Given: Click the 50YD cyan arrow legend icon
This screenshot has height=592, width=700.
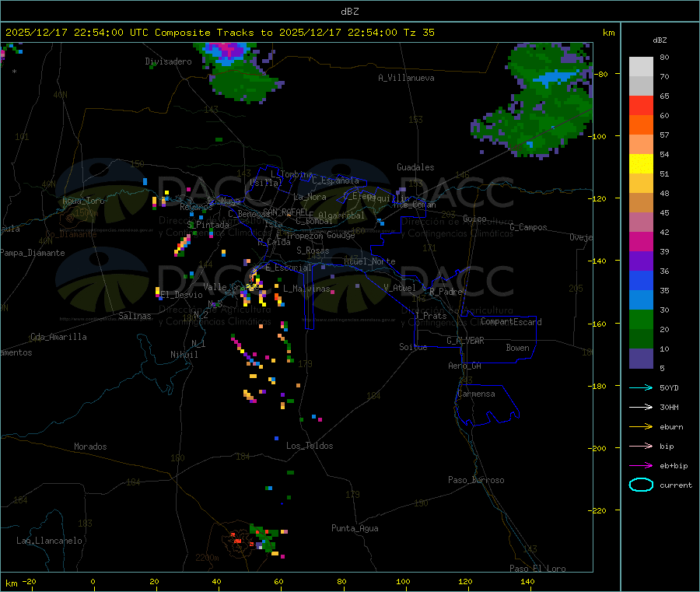Looking at the screenshot, I should click(641, 387).
